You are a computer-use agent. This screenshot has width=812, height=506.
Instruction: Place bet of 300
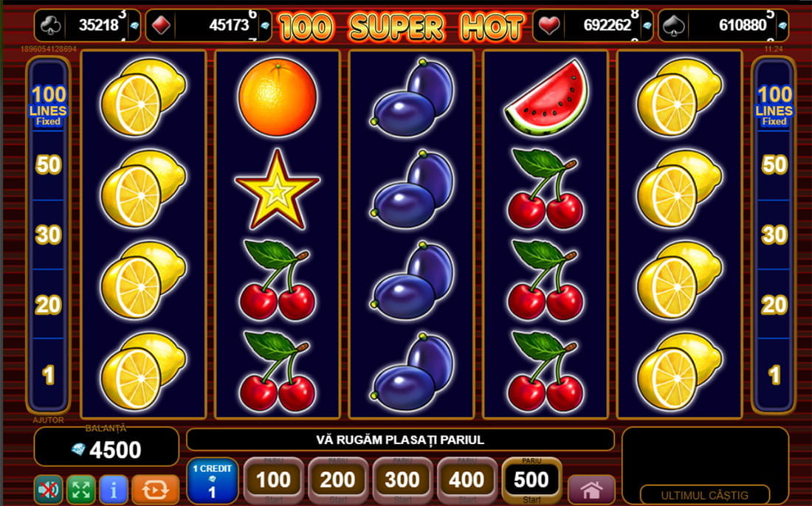coord(402,481)
